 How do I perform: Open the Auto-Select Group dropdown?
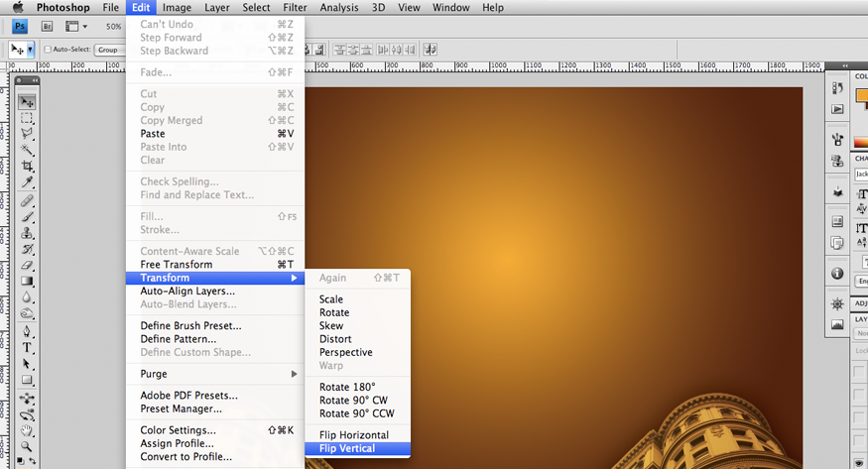click(109, 50)
